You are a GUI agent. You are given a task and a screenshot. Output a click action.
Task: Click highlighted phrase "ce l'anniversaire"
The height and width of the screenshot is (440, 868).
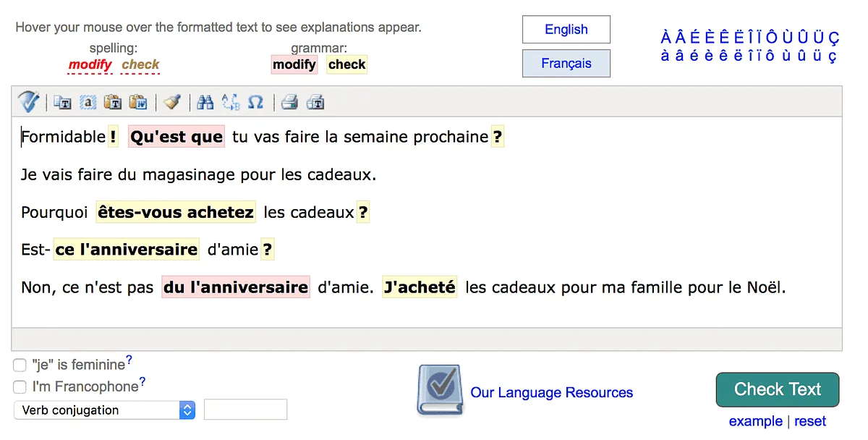126,250
